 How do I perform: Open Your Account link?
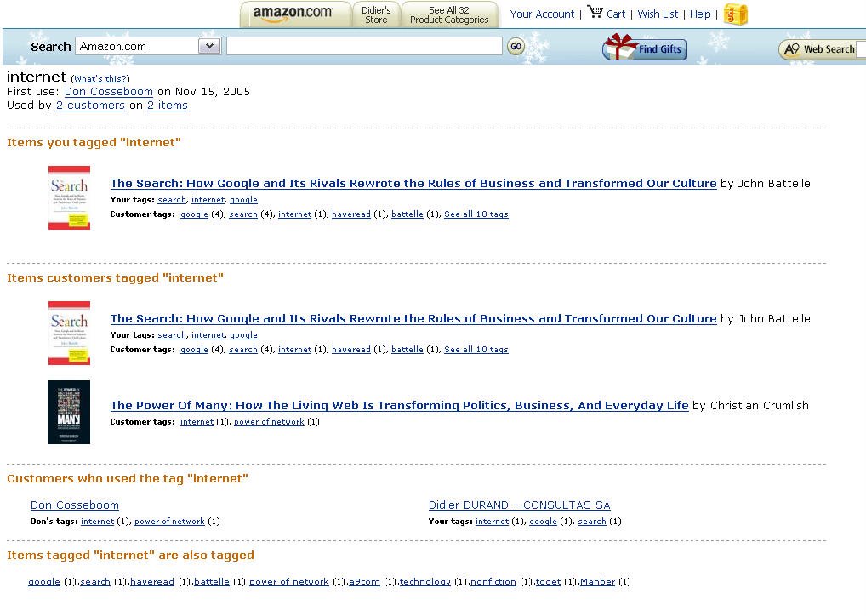542,14
